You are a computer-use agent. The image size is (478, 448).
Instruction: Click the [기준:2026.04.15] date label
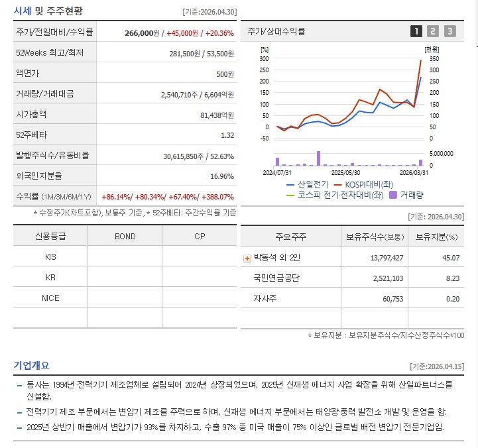(437, 366)
